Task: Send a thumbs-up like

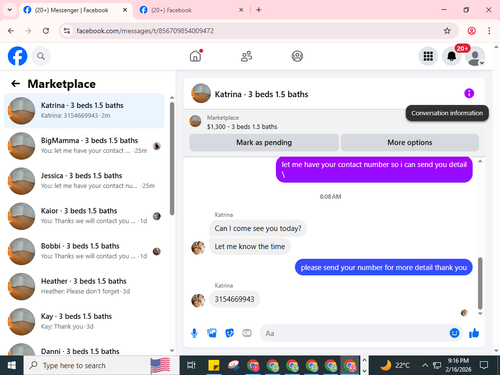Action: [x=474, y=333]
